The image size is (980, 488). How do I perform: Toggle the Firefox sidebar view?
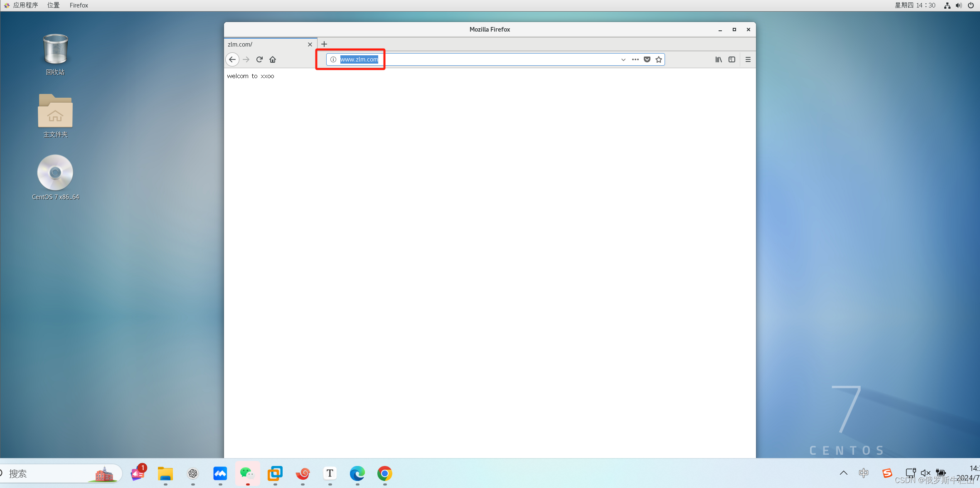(x=732, y=59)
